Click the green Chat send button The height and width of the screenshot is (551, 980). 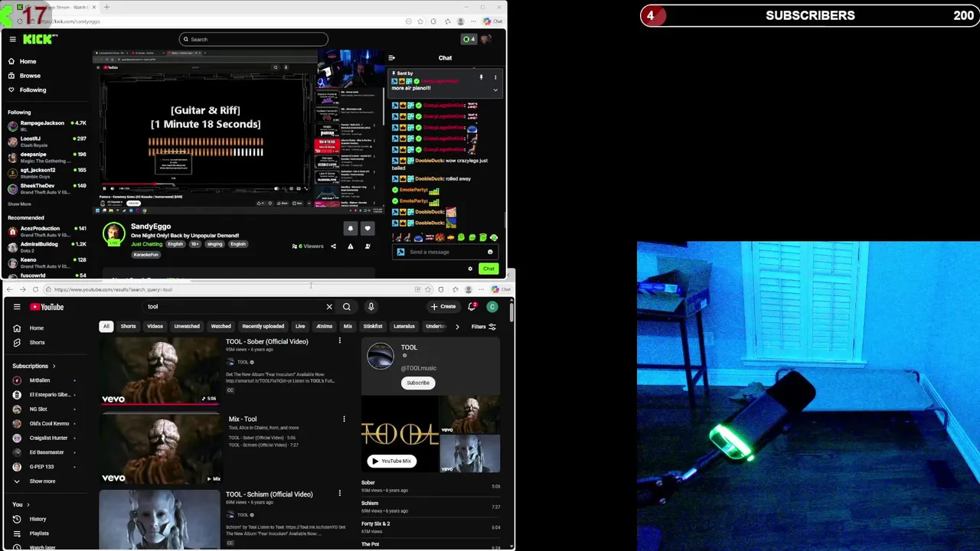pyautogui.click(x=488, y=269)
